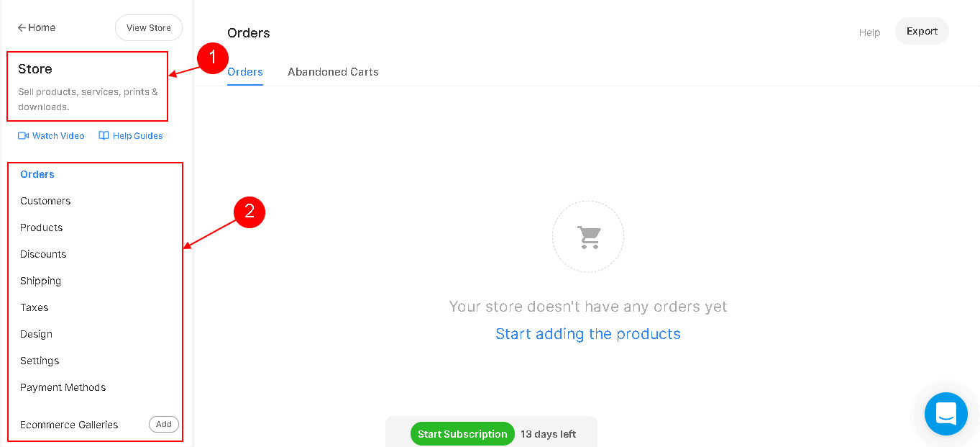Follow the Start adding the products link
Screen dimensions: 980x447
coord(588,334)
